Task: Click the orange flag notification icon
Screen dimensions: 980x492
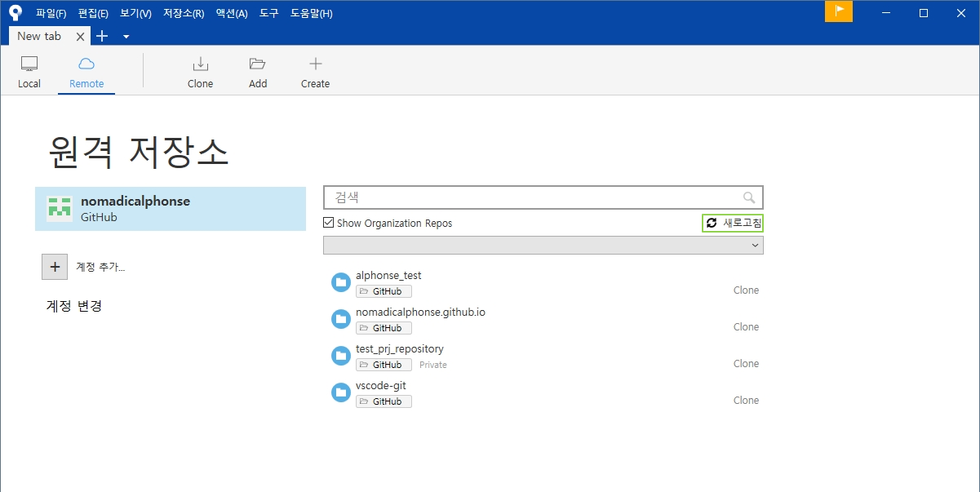Action: (839, 12)
